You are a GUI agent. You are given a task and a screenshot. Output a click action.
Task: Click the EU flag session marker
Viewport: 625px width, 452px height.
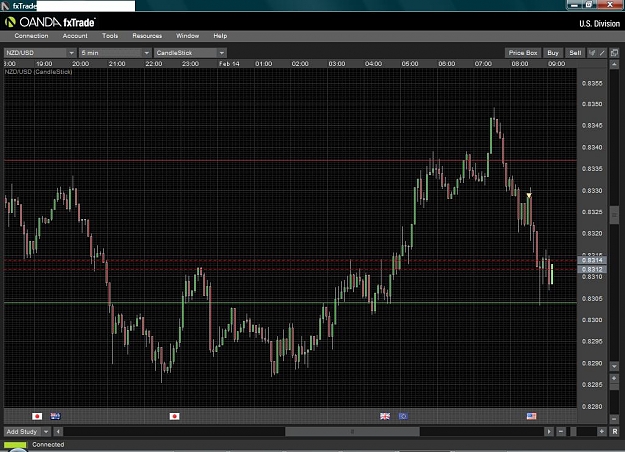[x=403, y=417]
